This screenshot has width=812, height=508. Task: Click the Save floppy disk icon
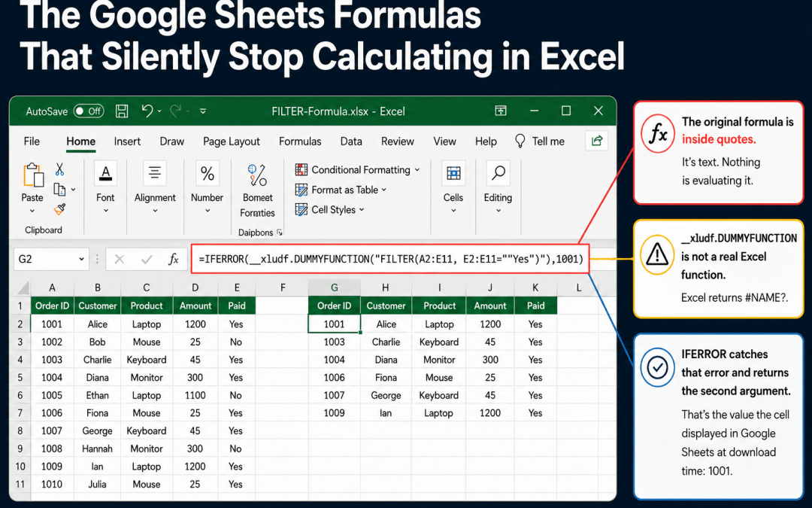tap(122, 111)
